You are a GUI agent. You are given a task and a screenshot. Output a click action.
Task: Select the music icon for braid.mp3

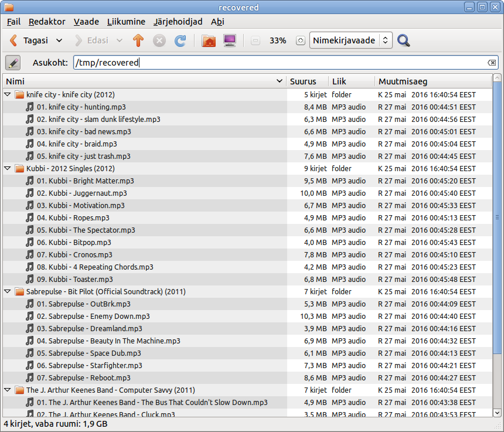[x=29, y=144]
